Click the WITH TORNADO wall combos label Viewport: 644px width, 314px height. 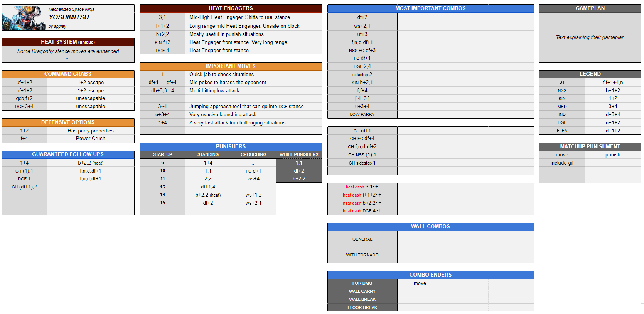tap(362, 255)
